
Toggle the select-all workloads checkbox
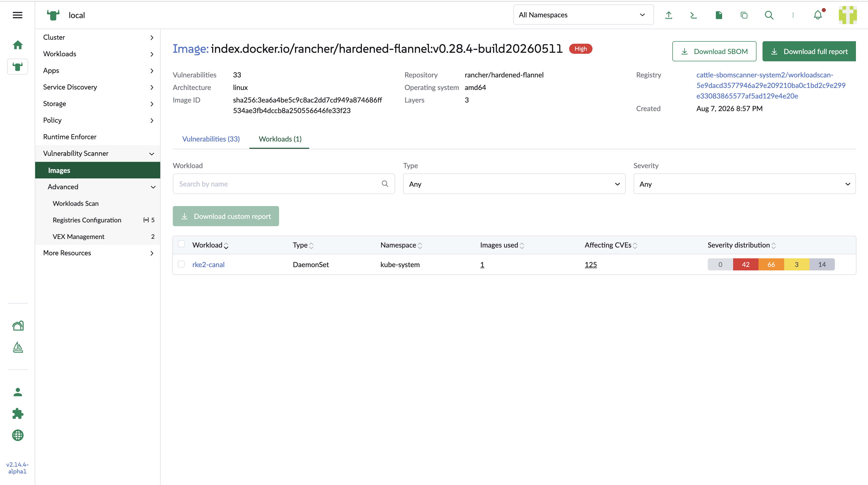tap(181, 244)
